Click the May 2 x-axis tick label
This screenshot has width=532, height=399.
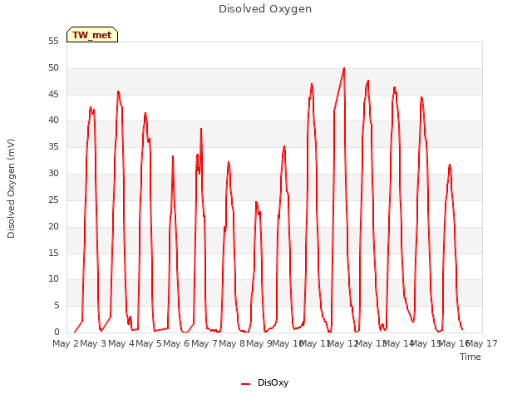point(66,343)
